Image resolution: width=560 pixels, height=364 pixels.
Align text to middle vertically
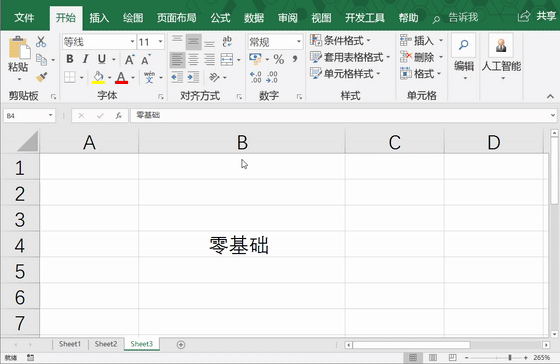click(x=194, y=42)
